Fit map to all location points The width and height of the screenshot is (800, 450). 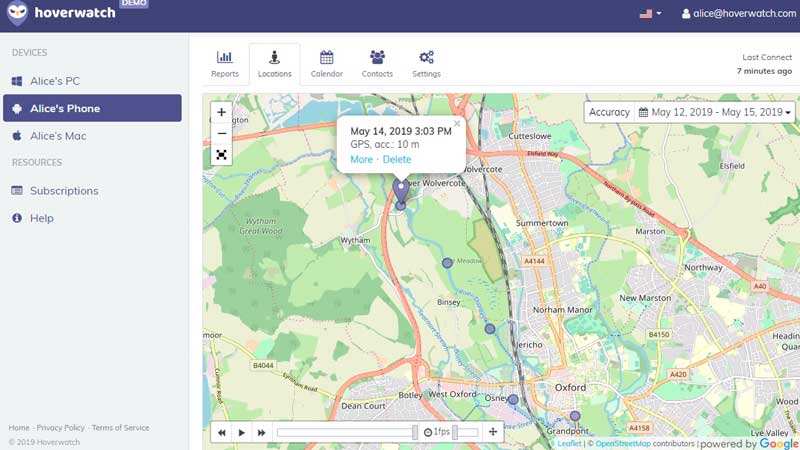click(x=221, y=155)
